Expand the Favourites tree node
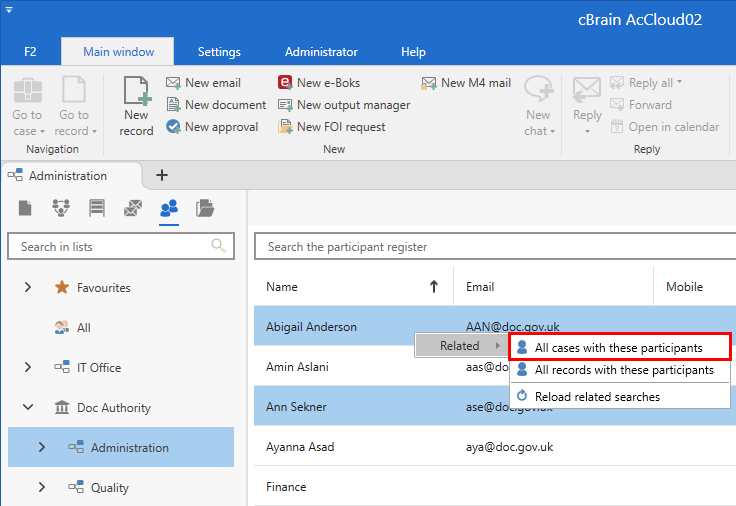The image size is (736, 506). 28,288
